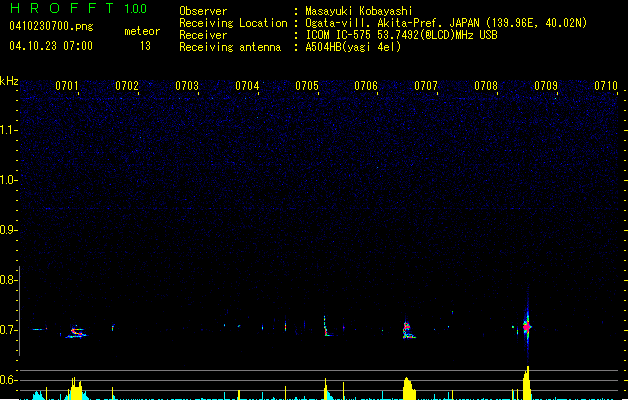The width and height of the screenshot is (629, 400).
Task: Click the 'Receiving antenna' label
Action: [230, 47]
